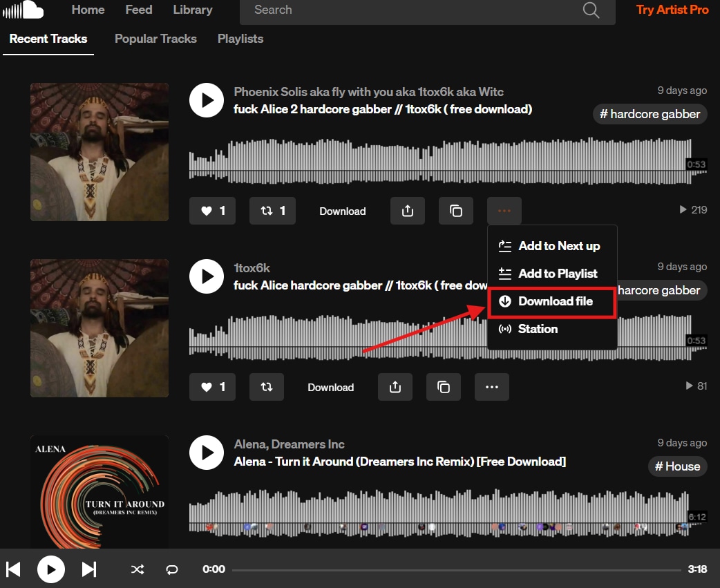Viewport: 720px width, 588px height.
Task: Click the Download button on the 1tox6k track
Action: 330,387
